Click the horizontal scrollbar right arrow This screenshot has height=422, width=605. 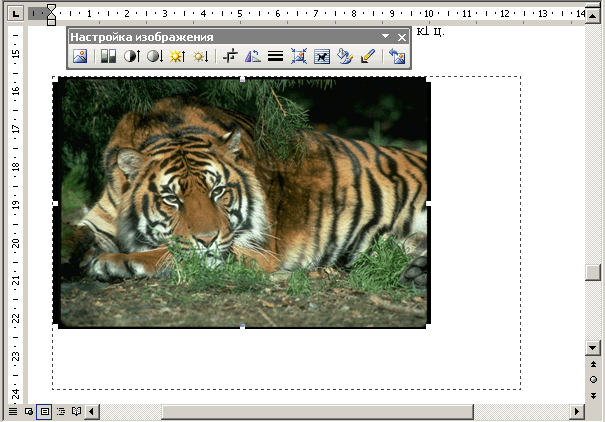point(577,412)
